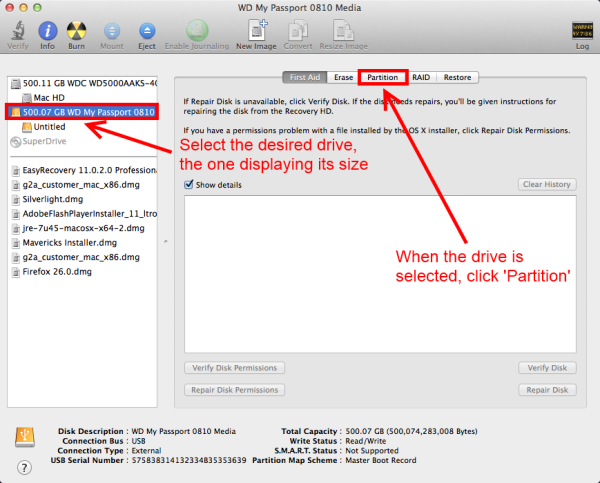Open the RAID tab
This screenshot has height=483, width=600.
point(421,77)
